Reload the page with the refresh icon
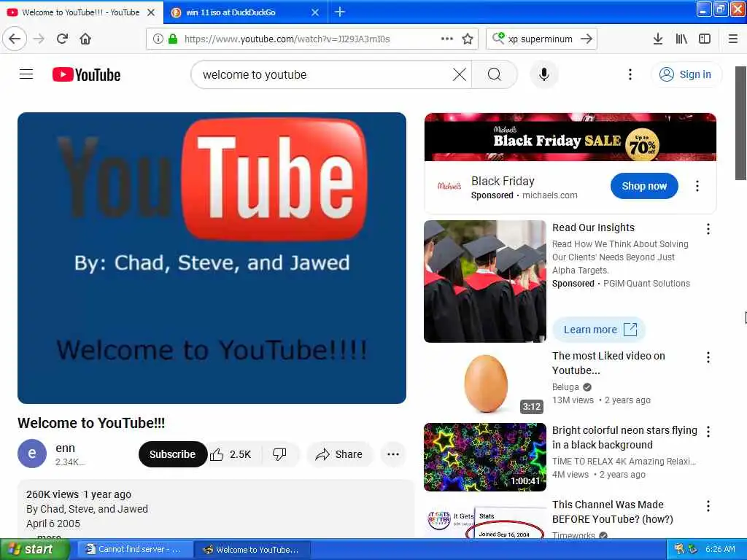The height and width of the screenshot is (560, 747). coord(63,39)
